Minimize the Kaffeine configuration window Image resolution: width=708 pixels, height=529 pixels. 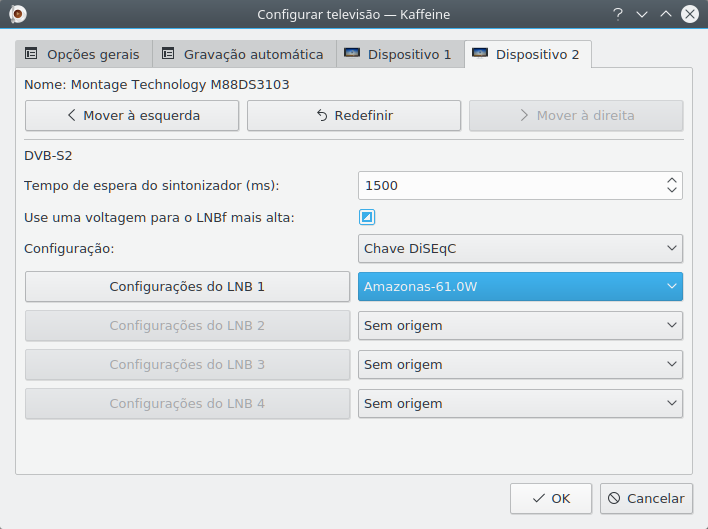point(642,14)
